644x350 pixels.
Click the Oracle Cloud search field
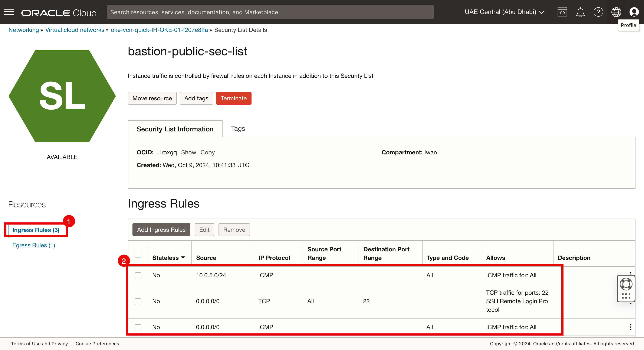(x=270, y=12)
